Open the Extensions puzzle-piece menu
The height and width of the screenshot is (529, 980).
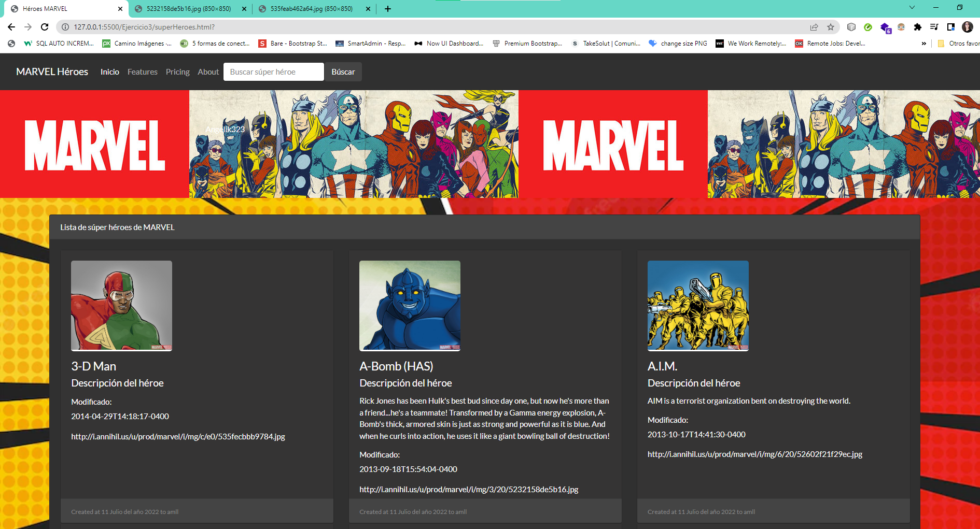tap(918, 27)
